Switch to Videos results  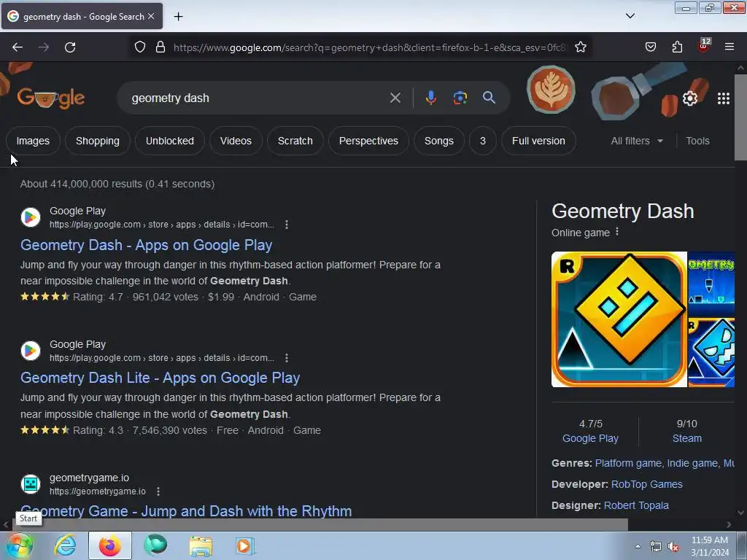[236, 141]
